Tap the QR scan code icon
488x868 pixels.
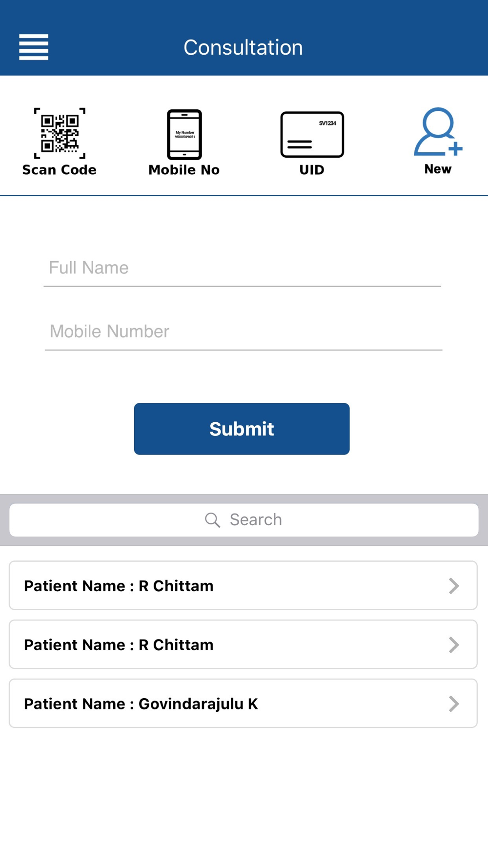coord(60,133)
